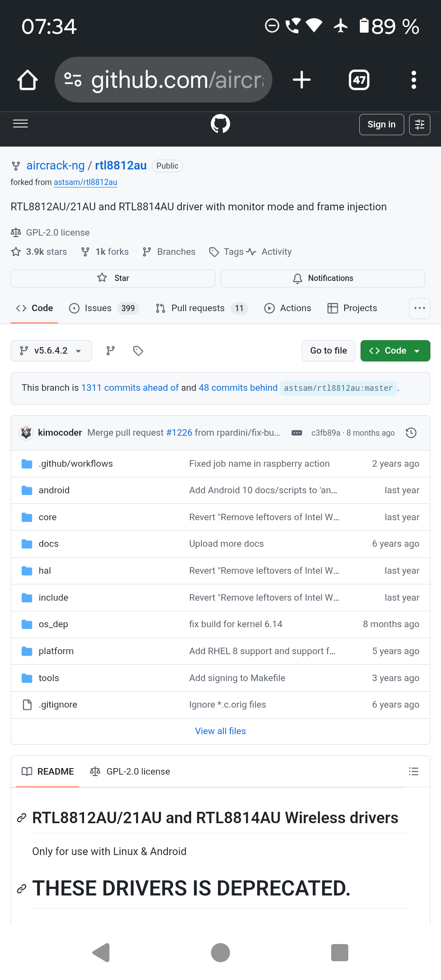Open the tab switcher showing 47 tabs
The image size is (441, 980).
click(359, 80)
